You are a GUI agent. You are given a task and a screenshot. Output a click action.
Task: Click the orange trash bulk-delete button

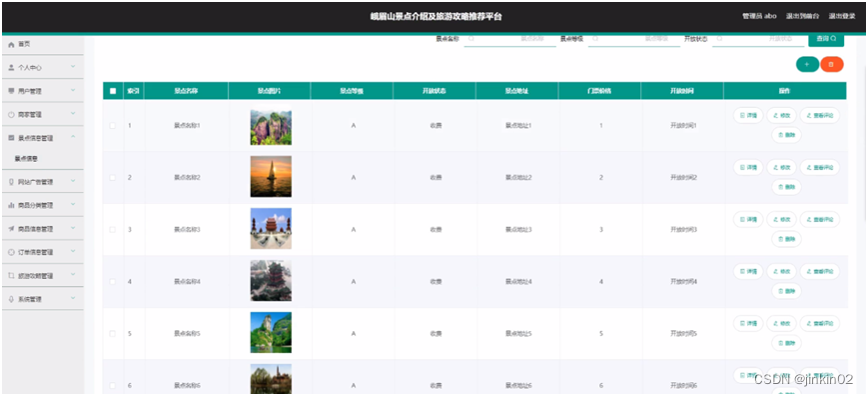click(832, 65)
